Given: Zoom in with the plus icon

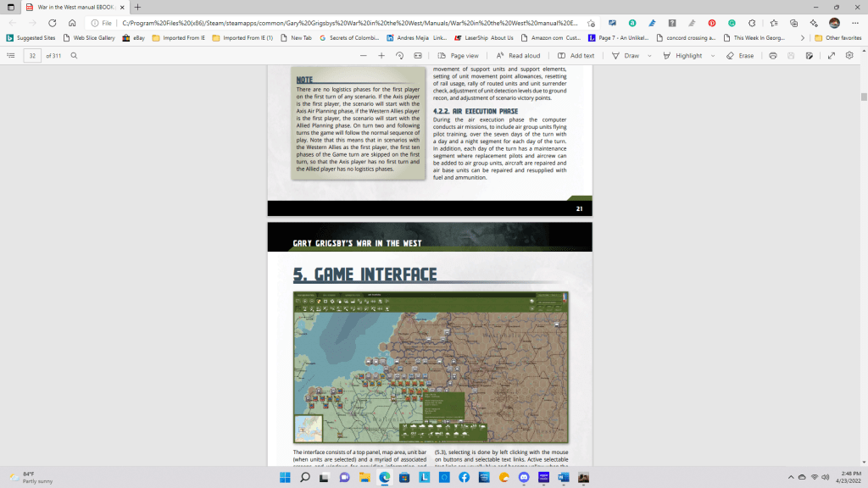Looking at the screenshot, I should (381, 55).
